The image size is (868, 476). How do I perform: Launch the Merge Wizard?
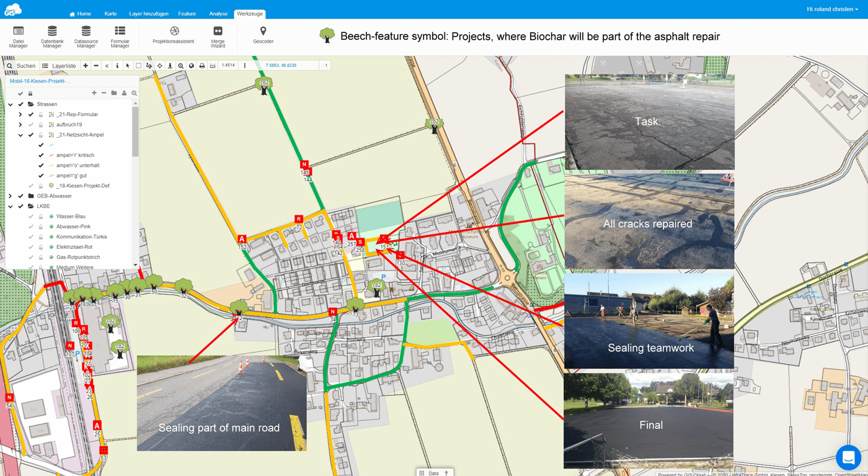(218, 37)
